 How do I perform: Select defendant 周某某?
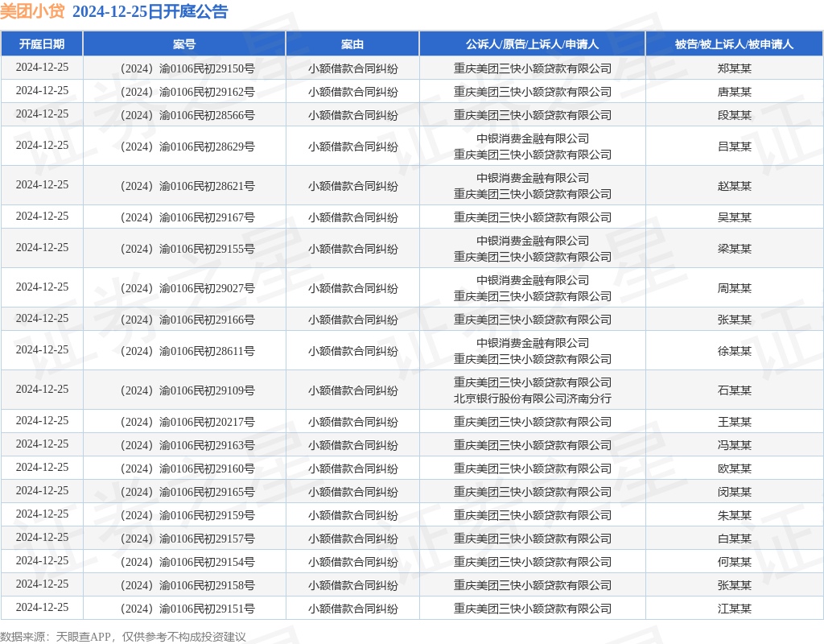click(734, 288)
